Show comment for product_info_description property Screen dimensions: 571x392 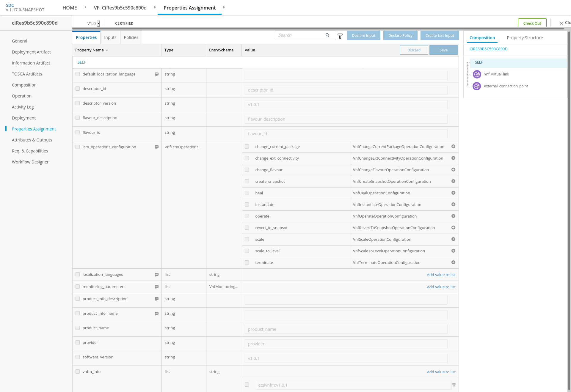156,299
